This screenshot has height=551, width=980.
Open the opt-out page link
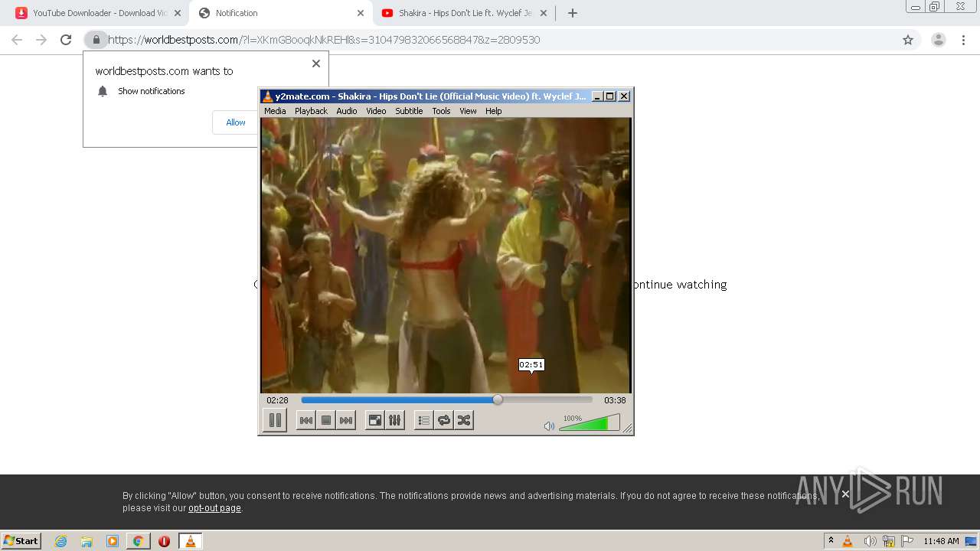(x=214, y=508)
